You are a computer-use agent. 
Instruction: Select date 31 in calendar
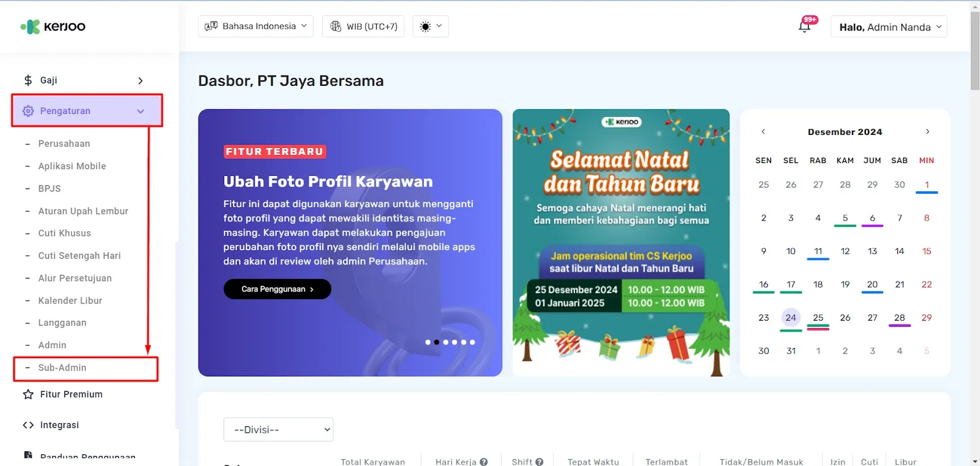click(x=791, y=351)
